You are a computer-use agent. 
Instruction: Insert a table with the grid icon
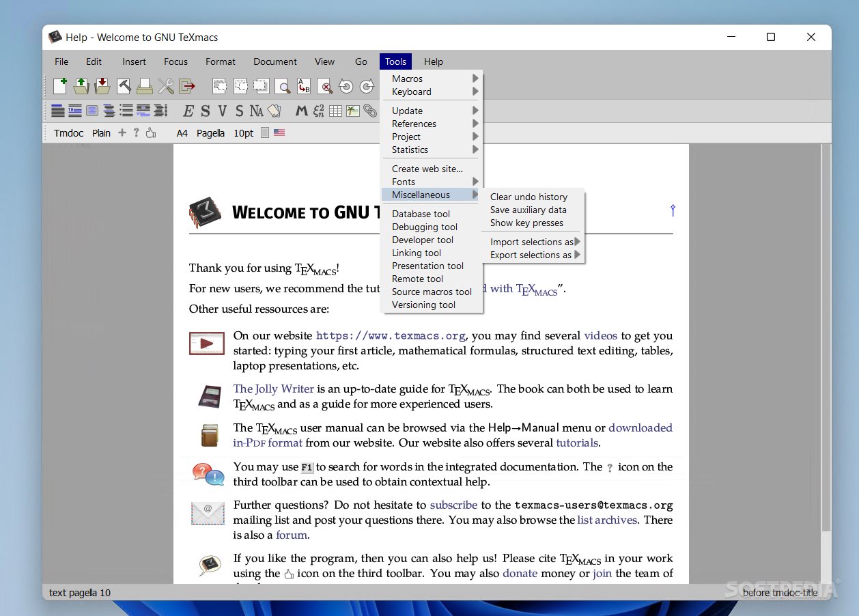[335, 111]
